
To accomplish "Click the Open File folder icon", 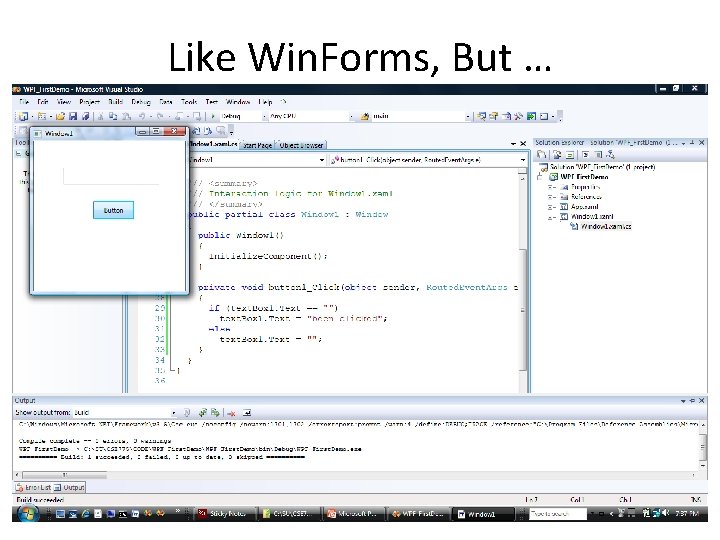I will coord(60,117).
